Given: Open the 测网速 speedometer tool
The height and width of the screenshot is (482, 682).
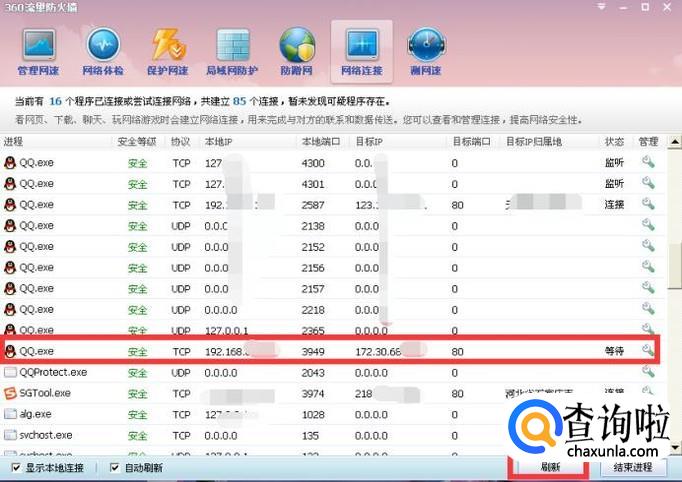Looking at the screenshot, I should (426, 51).
